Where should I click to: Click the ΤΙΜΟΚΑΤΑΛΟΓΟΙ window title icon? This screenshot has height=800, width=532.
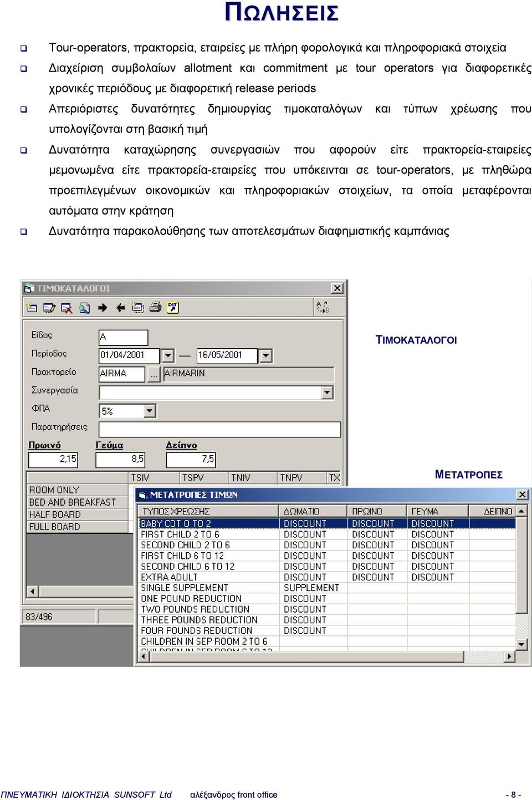tap(29, 288)
